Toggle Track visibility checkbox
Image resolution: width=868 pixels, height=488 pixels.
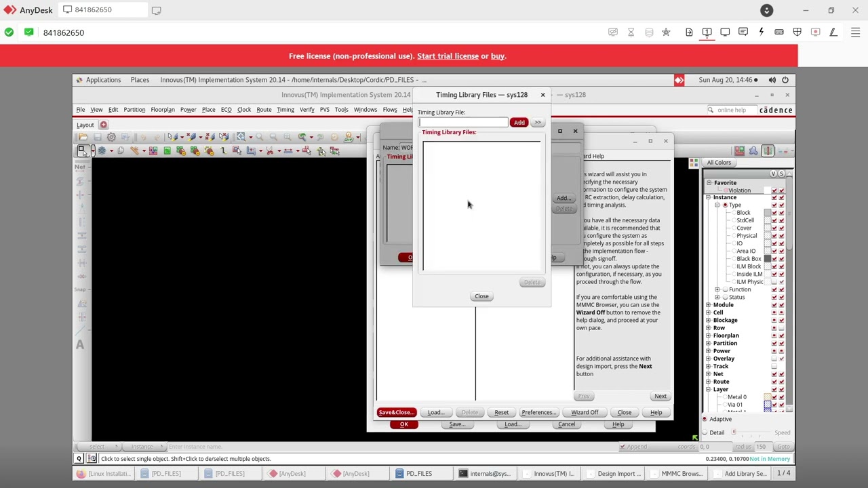pos(774,367)
